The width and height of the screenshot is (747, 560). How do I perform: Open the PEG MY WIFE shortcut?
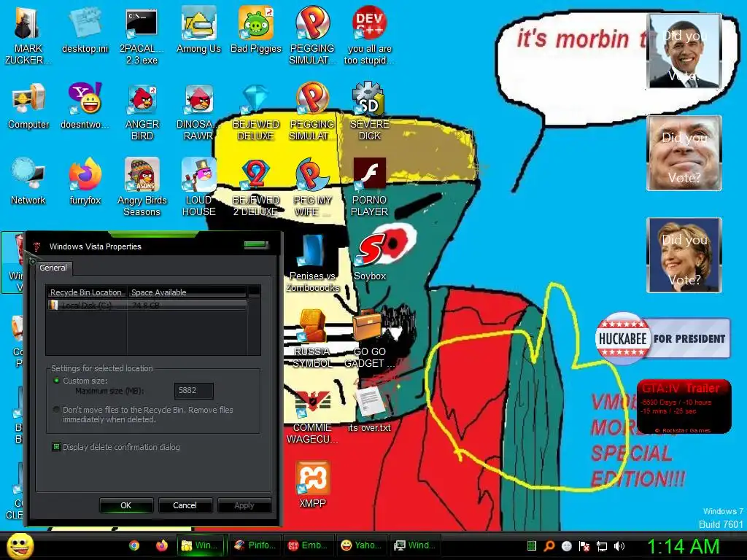(312, 187)
